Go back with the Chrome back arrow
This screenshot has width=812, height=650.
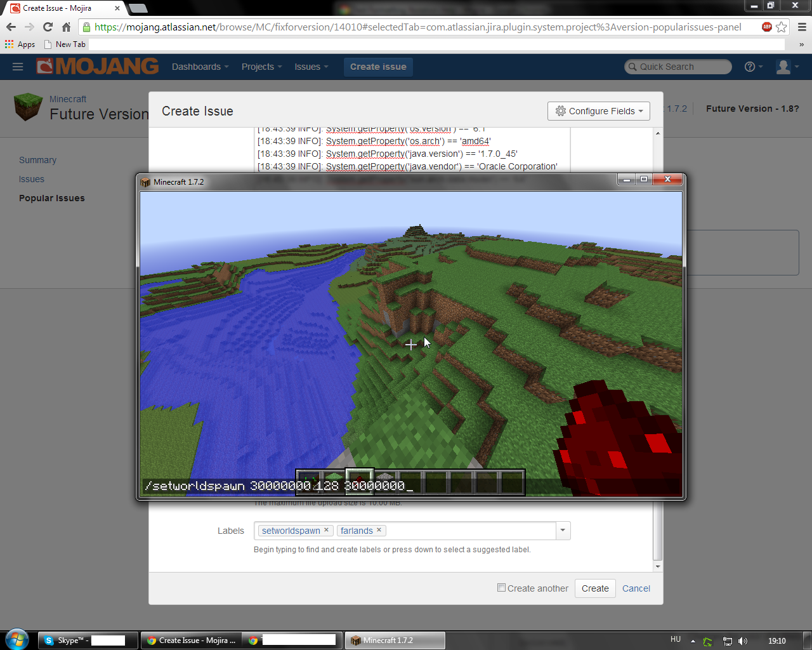pyautogui.click(x=11, y=27)
